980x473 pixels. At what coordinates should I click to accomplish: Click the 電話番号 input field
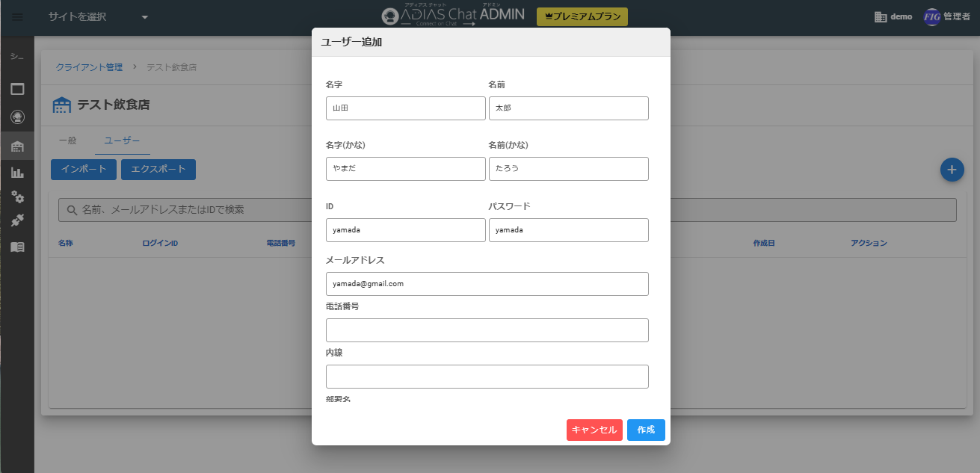click(x=487, y=330)
